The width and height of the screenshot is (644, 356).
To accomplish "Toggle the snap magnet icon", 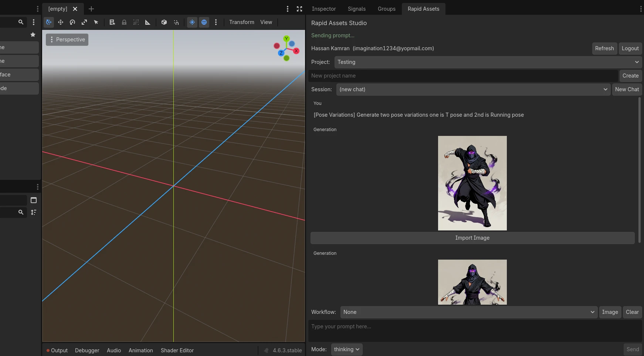I will 176,22.
